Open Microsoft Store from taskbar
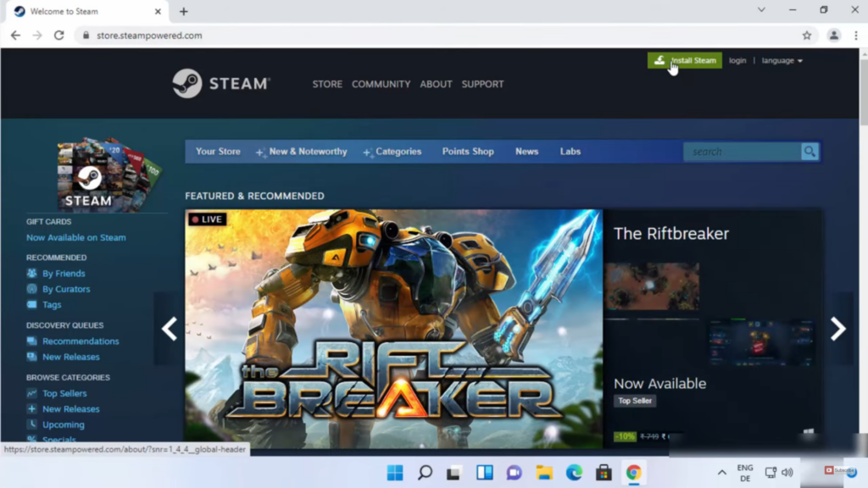Image resolution: width=868 pixels, height=488 pixels. coord(603,472)
